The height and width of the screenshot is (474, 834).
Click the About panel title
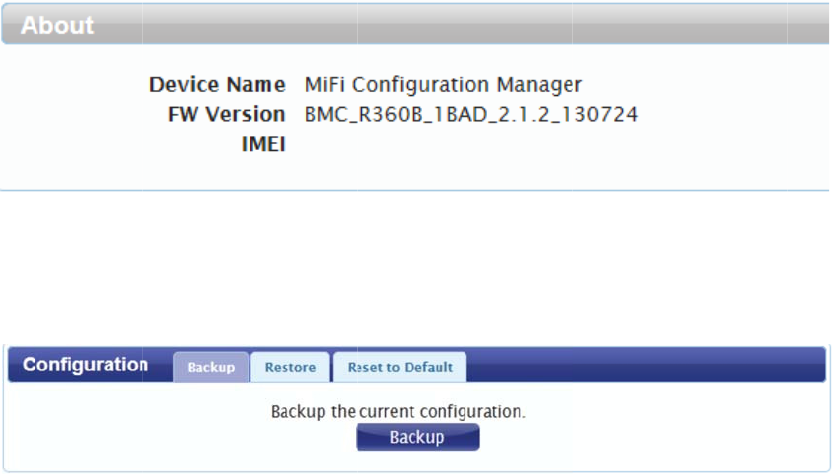pos(58,25)
